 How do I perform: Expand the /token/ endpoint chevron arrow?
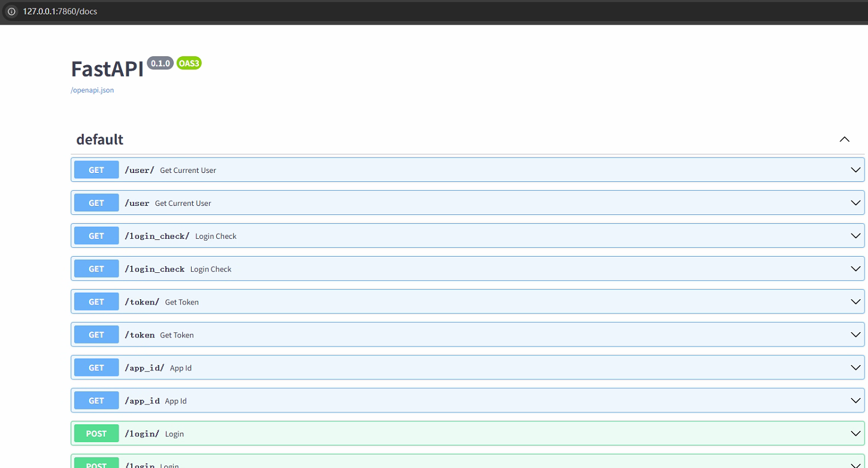click(x=855, y=302)
